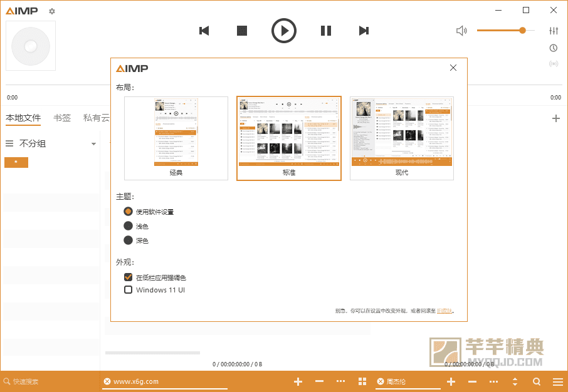The width and height of the screenshot is (568, 392).
Task: Open the grouping hamburger menu icon
Action: point(9,143)
